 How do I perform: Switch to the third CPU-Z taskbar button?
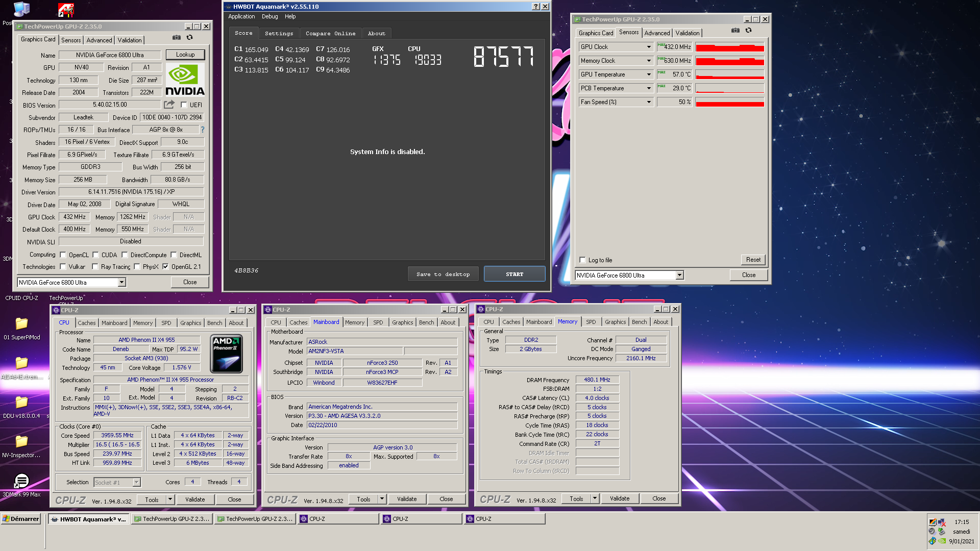tap(504, 519)
